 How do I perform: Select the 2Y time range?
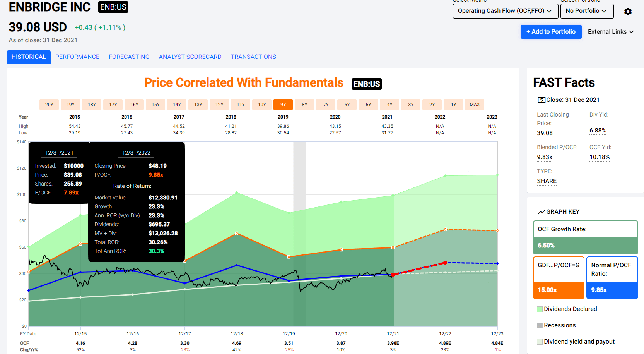pos(432,105)
